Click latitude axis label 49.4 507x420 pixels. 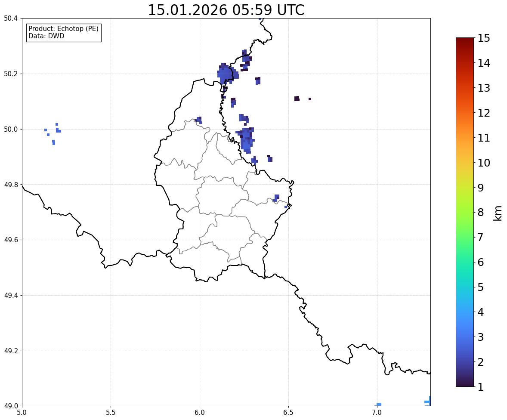point(11,296)
